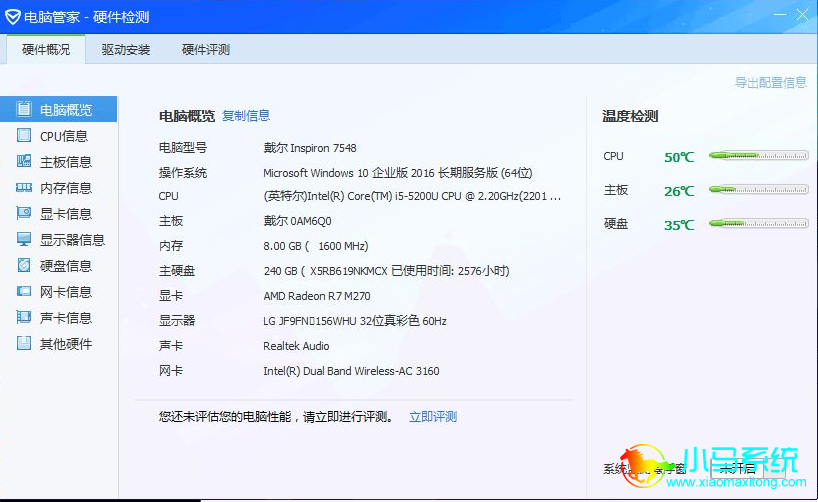
Task: Click the 网卡信息 network card icon
Action: point(24,291)
